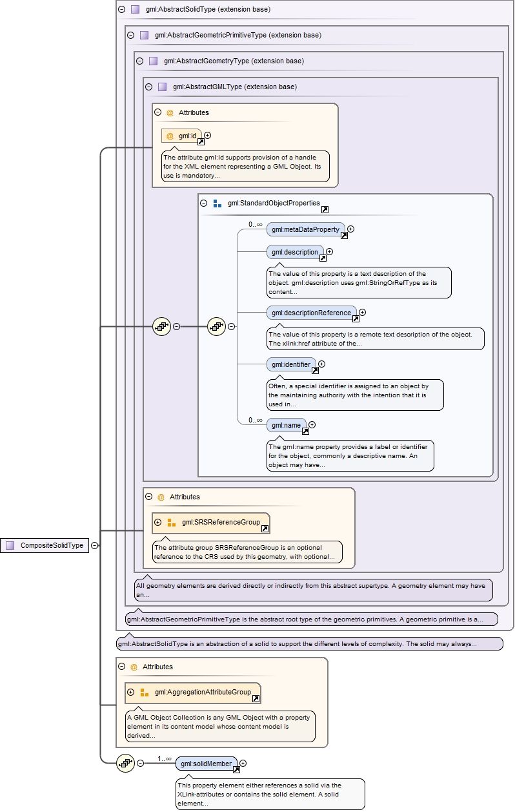Follow reference arrow on gml:name

[x=305, y=432]
